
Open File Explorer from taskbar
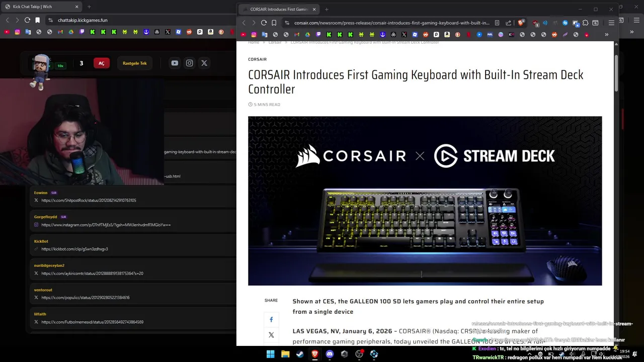pos(285,354)
